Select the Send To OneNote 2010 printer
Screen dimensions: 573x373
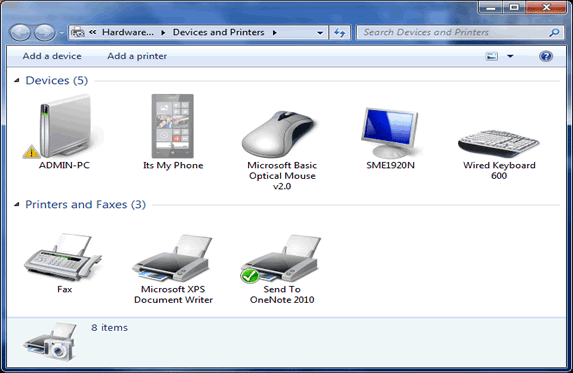point(281,258)
